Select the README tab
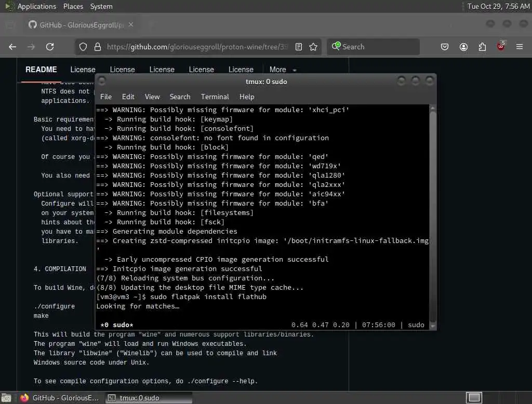This screenshot has width=532, height=404. [41, 70]
